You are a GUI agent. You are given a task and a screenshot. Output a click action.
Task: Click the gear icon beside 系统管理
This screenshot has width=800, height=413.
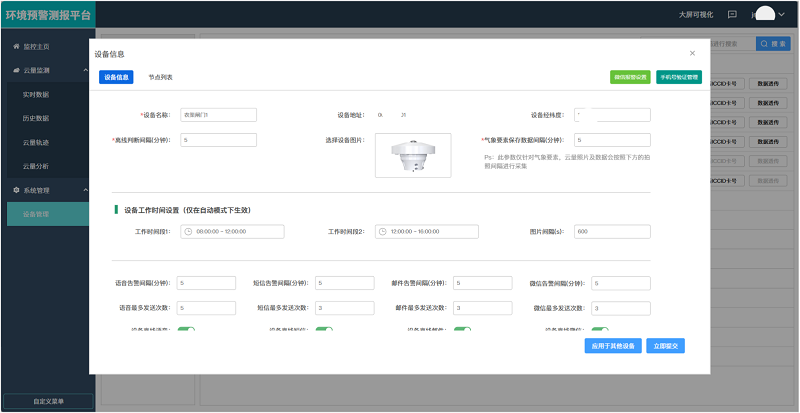pos(16,190)
